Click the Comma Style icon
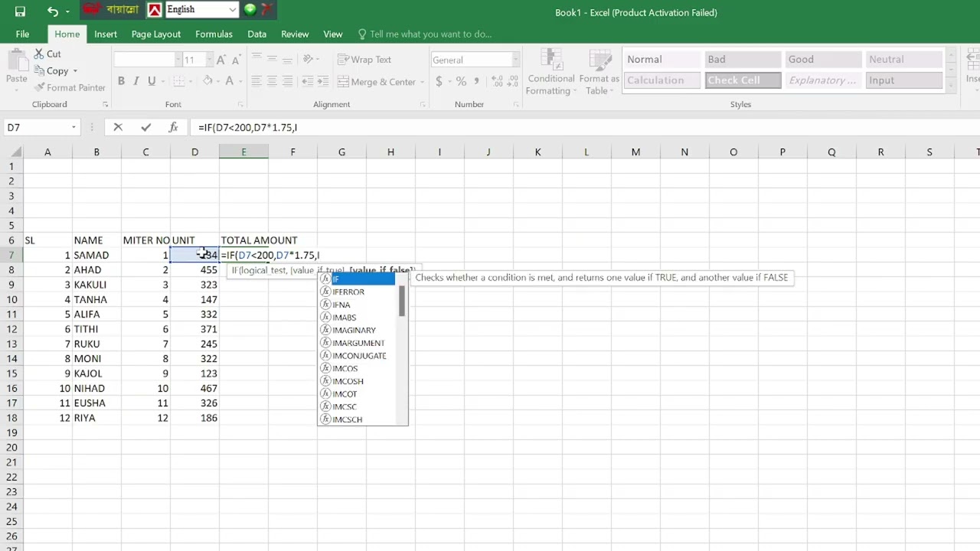Screen dimensions: 980x551 click(476, 82)
